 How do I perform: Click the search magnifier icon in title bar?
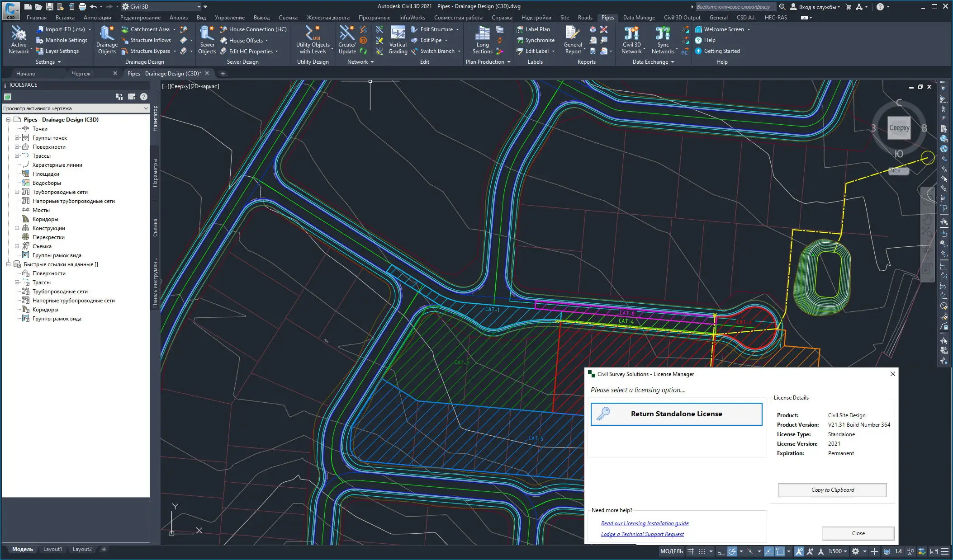782,7
